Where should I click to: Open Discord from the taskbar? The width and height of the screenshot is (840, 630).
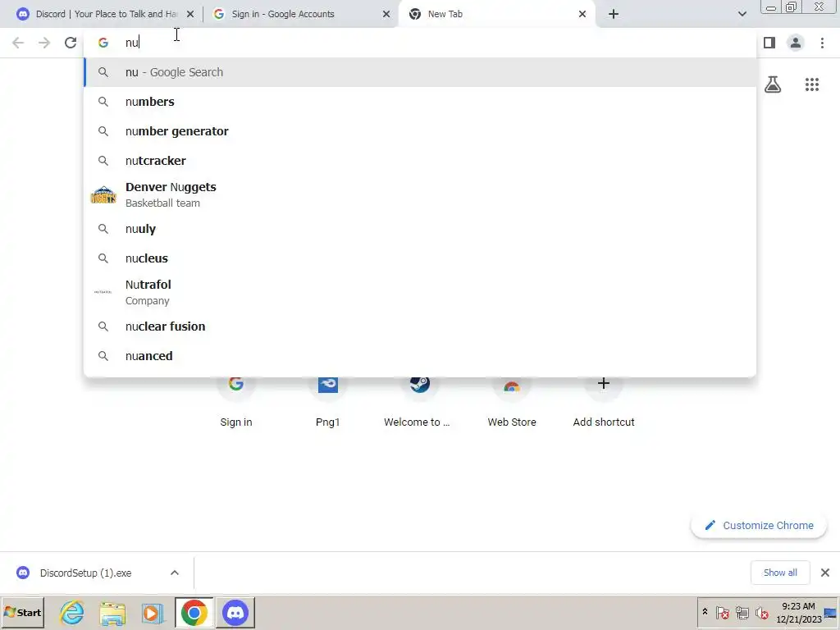click(235, 612)
